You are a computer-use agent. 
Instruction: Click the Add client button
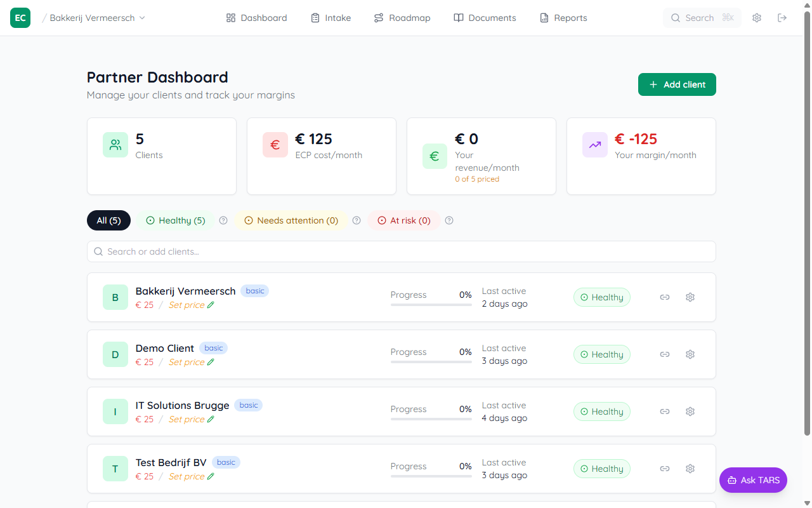[677, 84]
